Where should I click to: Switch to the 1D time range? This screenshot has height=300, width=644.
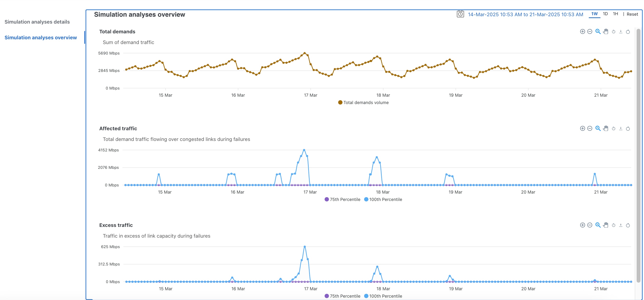[x=605, y=14]
